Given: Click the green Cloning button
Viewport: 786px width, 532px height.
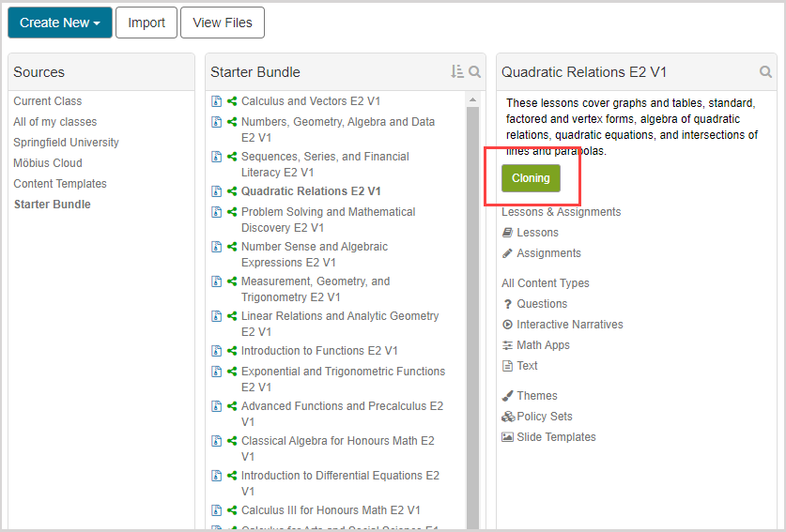Looking at the screenshot, I should click(531, 178).
